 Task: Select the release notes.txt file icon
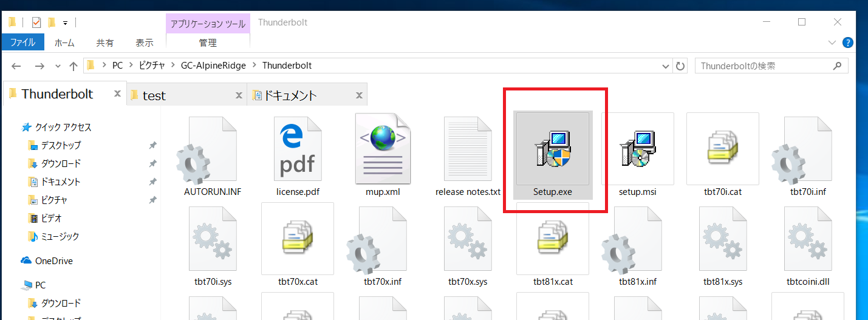468,149
